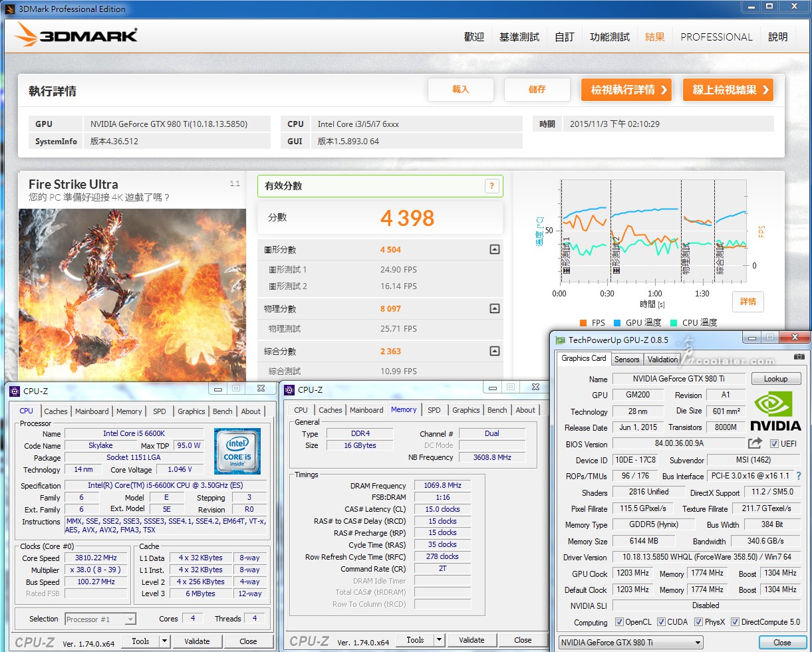This screenshot has height=652, width=812.
Task: Open Mainboard tab in left CPU-Z window
Action: [92, 411]
